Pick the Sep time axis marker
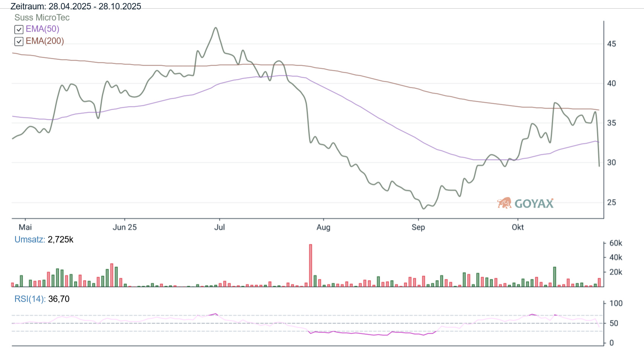The height and width of the screenshot is (348, 644). [418, 227]
